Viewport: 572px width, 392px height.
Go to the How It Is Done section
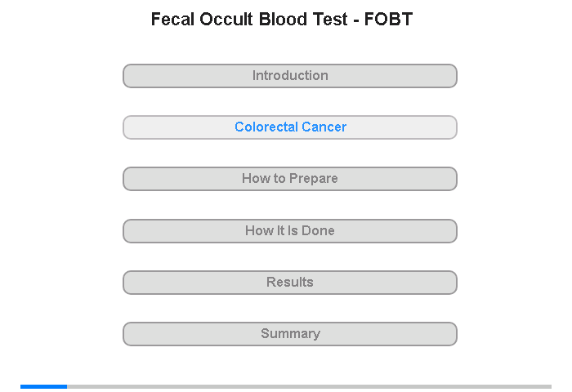point(290,231)
